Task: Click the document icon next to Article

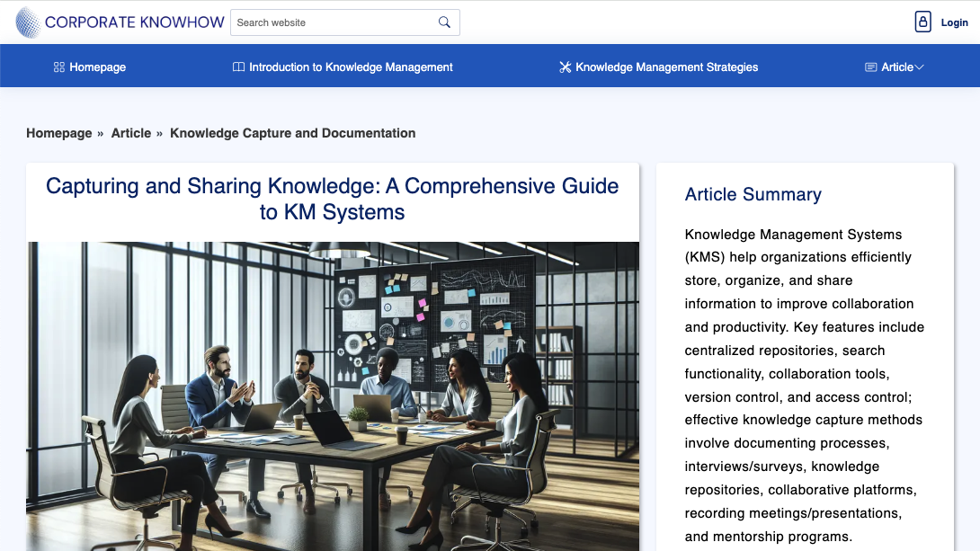Action: (871, 67)
